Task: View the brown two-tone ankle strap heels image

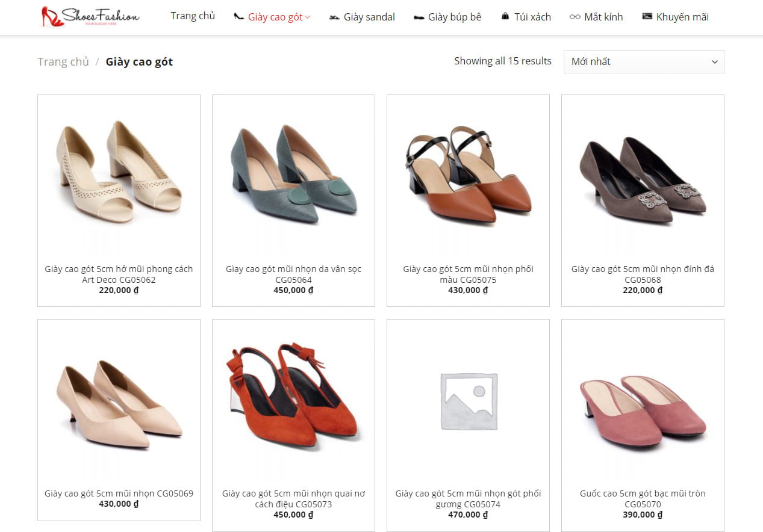Action: 468,175
